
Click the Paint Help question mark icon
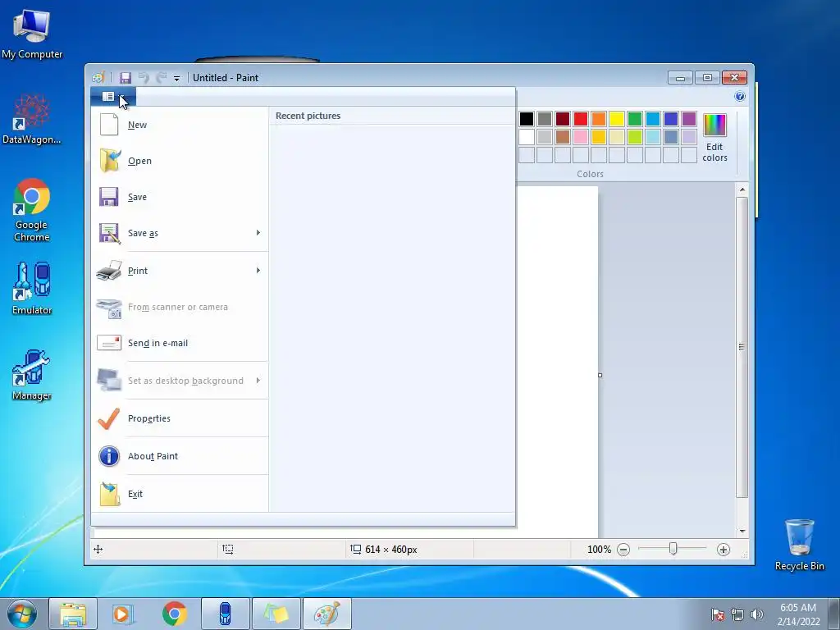point(740,97)
